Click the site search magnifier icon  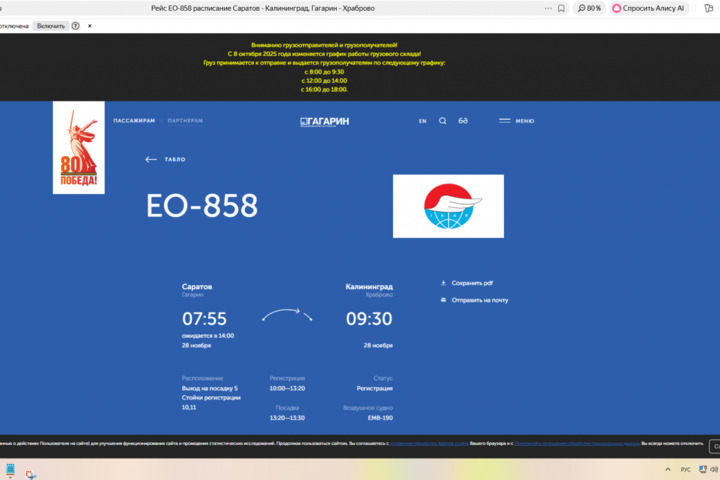(x=443, y=121)
